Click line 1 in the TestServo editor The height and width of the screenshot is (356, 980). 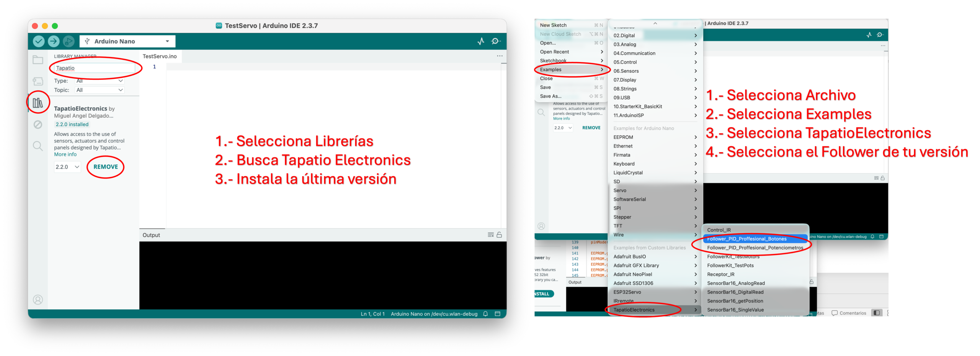(x=333, y=67)
